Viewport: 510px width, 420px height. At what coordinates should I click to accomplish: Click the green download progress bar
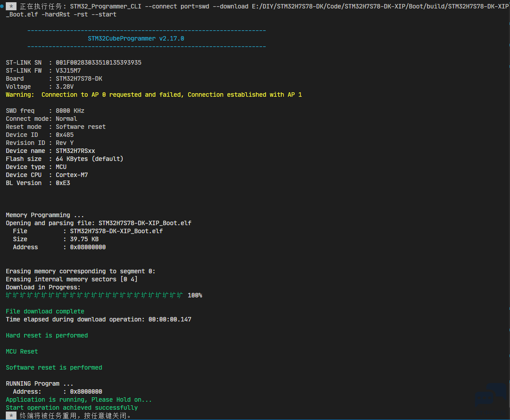coord(95,296)
